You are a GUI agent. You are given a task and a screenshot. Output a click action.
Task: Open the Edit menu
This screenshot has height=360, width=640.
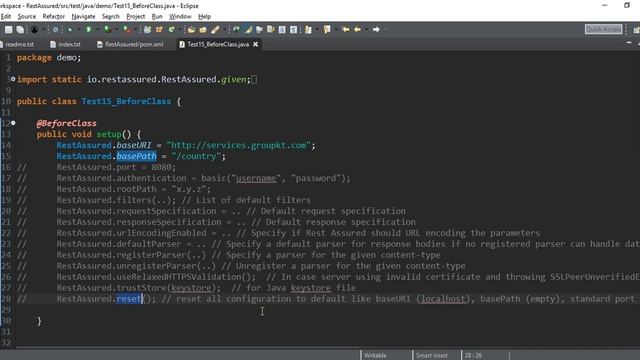coord(6,16)
